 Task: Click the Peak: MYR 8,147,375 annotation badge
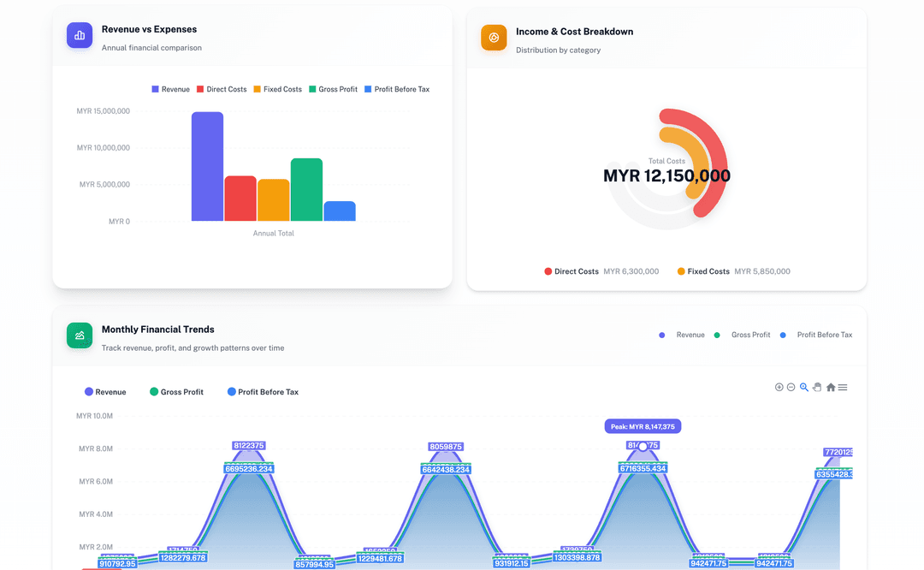[643, 426]
